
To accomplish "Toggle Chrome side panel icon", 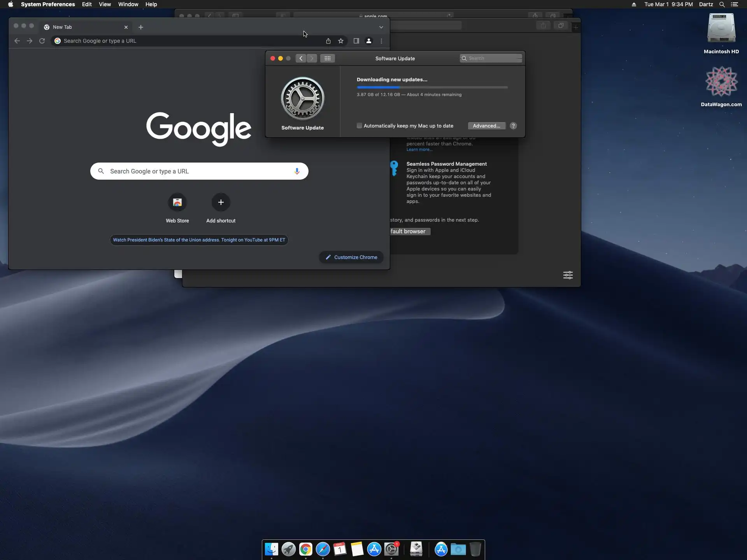I will 356,41.
